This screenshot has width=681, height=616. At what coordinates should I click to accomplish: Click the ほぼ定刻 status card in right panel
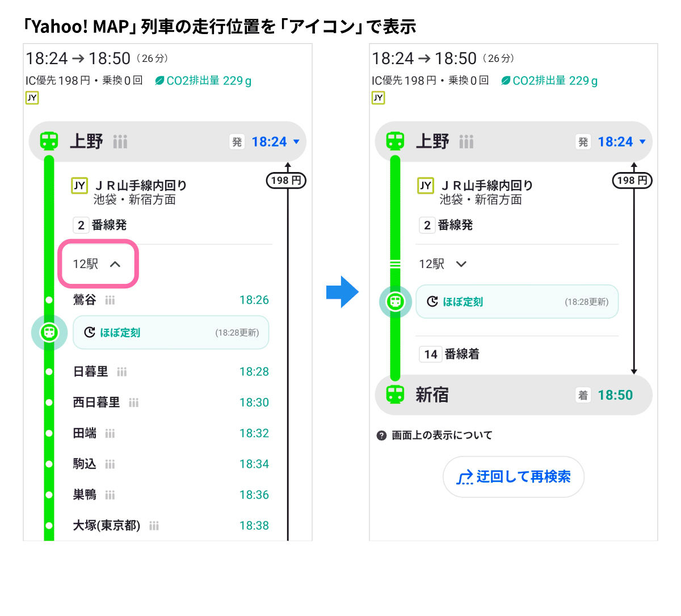tap(517, 301)
